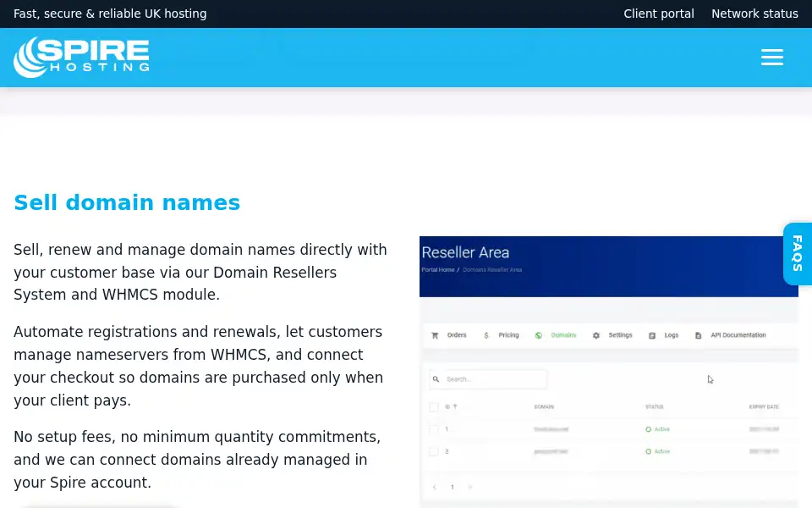Image resolution: width=812 pixels, height=508 pixels.
Task: Open the Network status link
Action: point(754,14)
